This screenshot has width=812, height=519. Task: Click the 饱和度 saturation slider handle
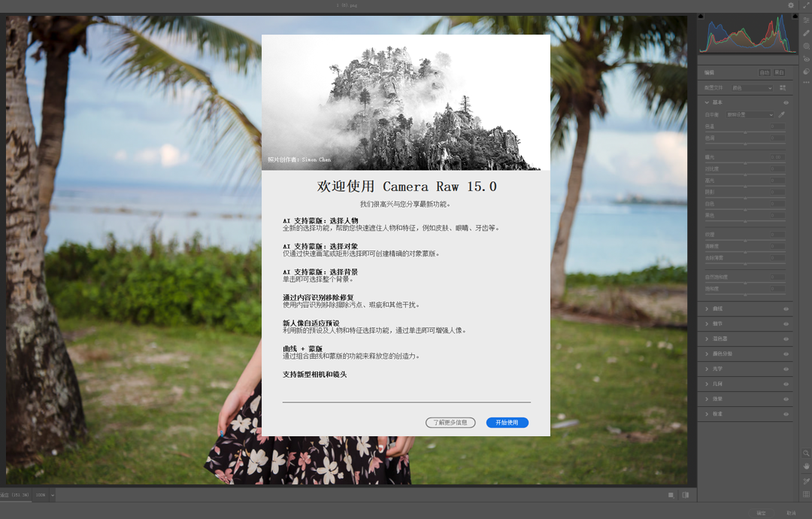(746, 294)
